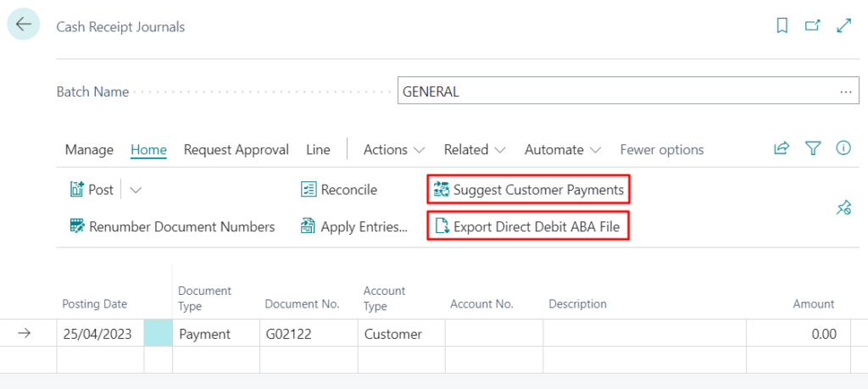868x389 pixels.
Task: Click Export Direct Debit ABA File
Action: click(529, 225)
